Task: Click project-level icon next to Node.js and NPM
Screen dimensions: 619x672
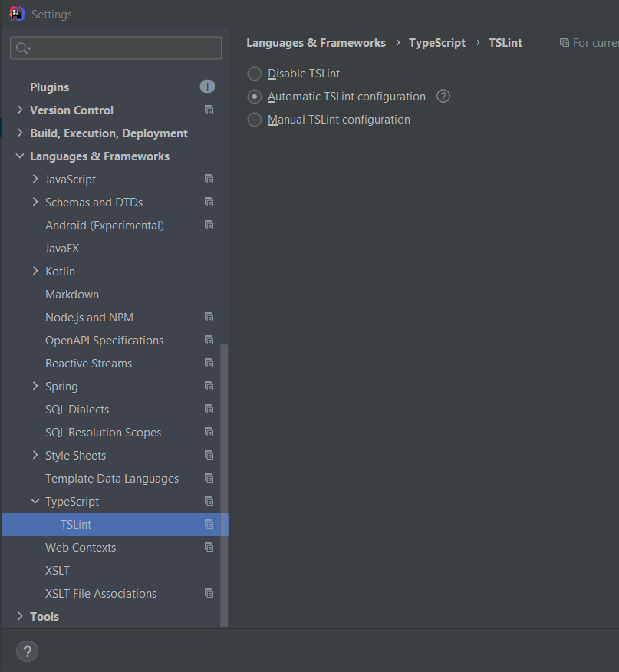Action: pos(209,317)
